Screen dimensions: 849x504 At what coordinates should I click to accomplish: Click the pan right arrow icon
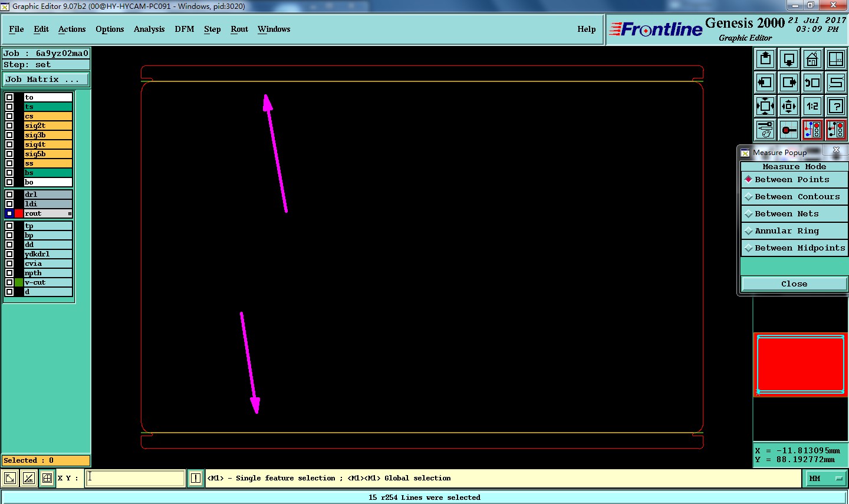click(789, 83)
